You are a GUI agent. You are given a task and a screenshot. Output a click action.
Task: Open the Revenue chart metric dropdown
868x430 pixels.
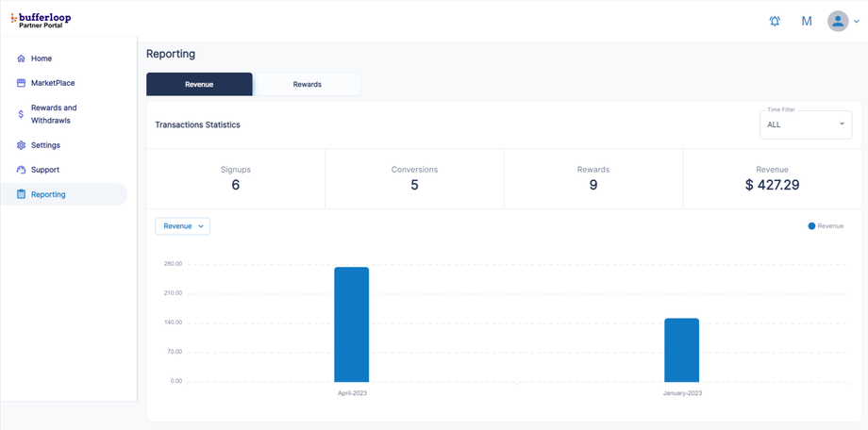tap(183, 225)
